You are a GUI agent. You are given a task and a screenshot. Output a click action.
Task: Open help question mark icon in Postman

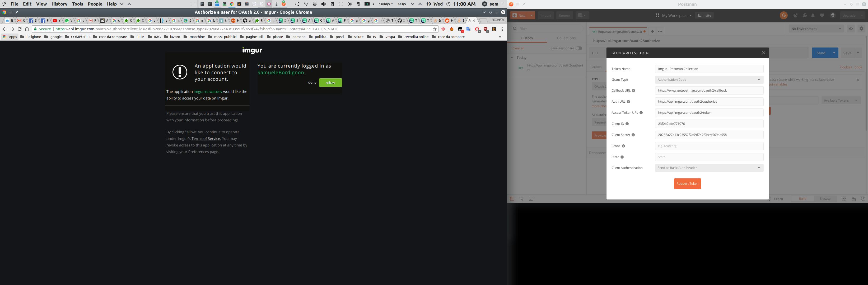(863, 199)
